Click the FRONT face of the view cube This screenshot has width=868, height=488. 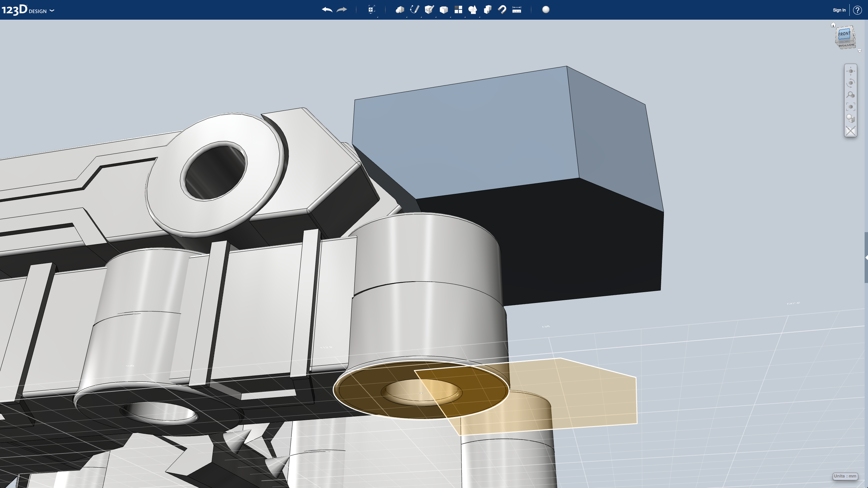(844, 34)
